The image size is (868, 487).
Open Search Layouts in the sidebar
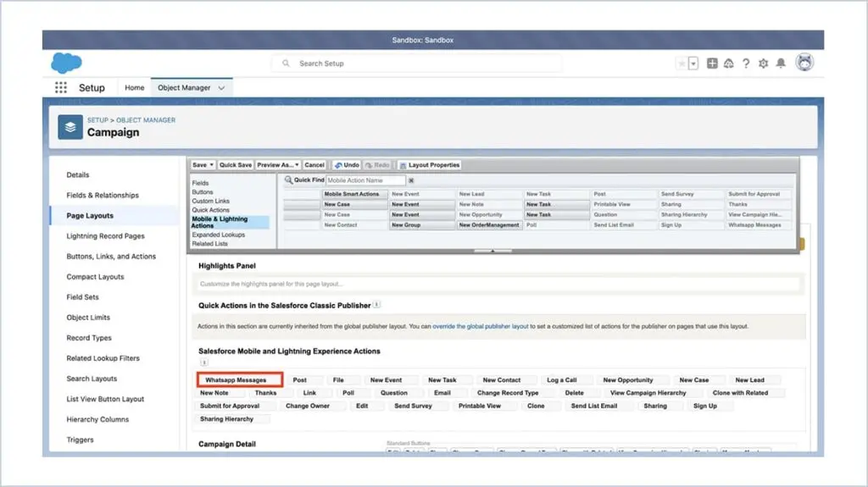92,379
